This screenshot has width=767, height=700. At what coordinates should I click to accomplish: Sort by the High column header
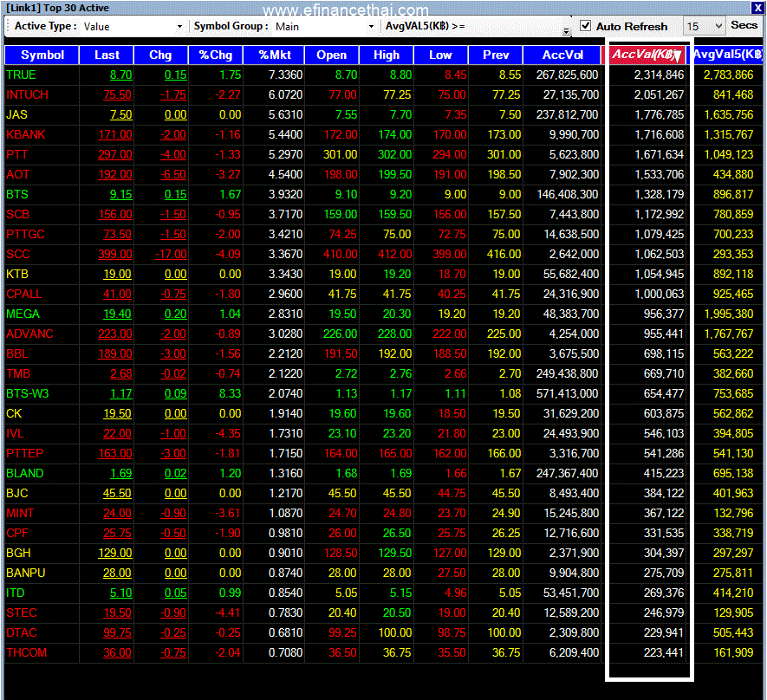click(x=387, y=55)
